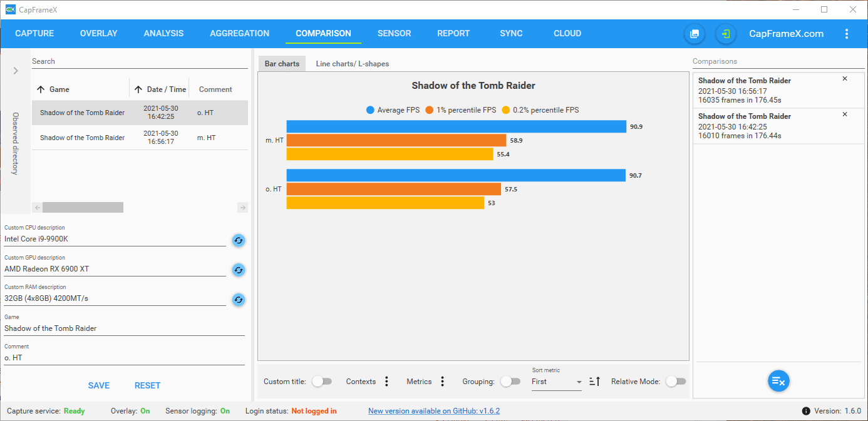The image size is (868, 421).
Task: Select the record row dated 16:56:17
Action: coord(140,138)
